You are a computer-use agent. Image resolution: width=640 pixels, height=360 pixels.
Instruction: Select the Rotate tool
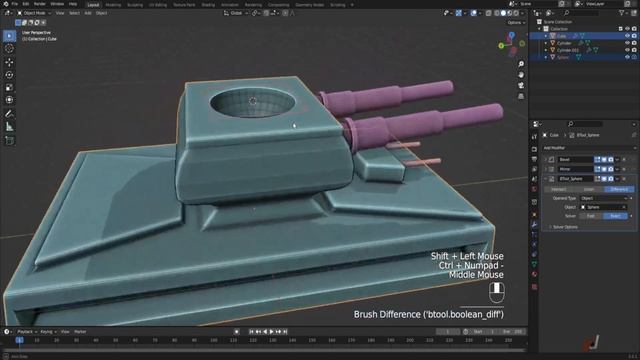9,75
